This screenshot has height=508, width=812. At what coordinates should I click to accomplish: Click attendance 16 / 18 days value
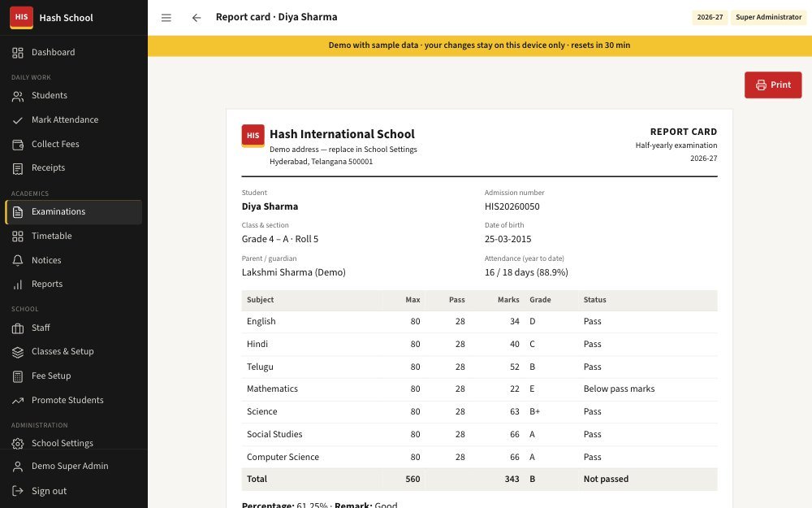tap(526, 272)
